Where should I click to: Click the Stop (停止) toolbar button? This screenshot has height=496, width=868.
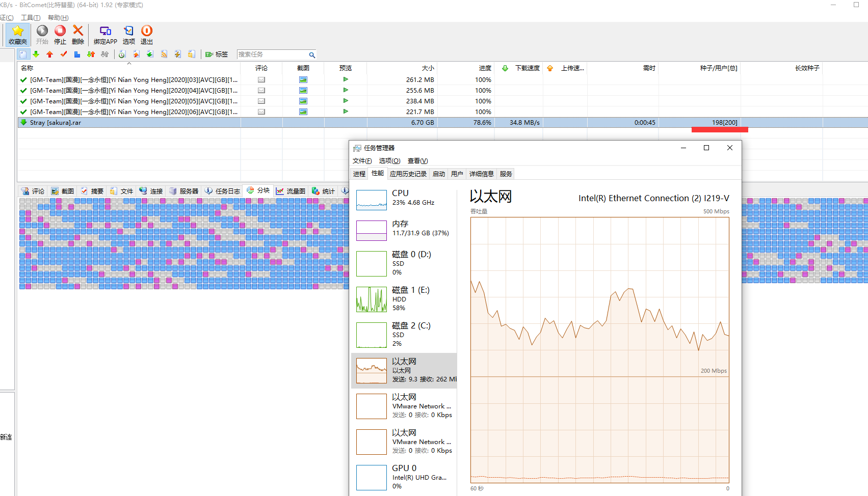coord(60,35)
